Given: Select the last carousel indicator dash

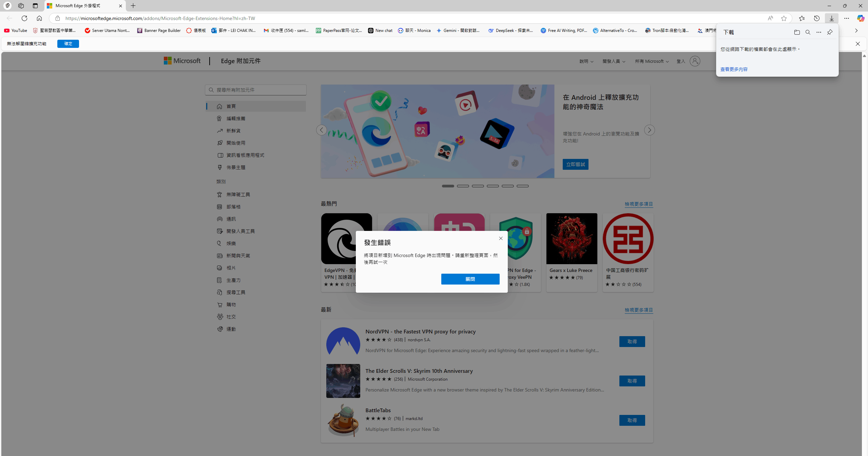Looking at the screenshot, I should tap(522, 186).
